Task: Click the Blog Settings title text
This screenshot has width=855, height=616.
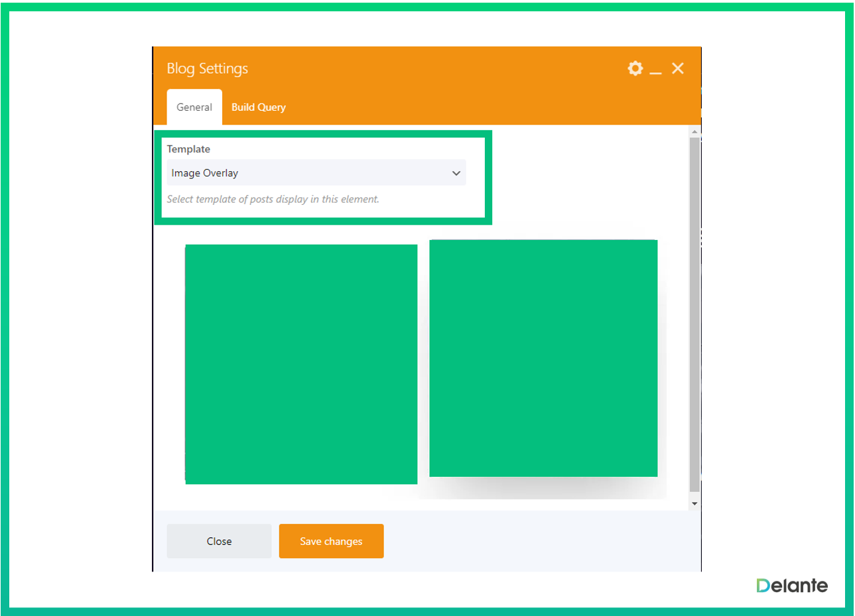Action: click(207, 68)
